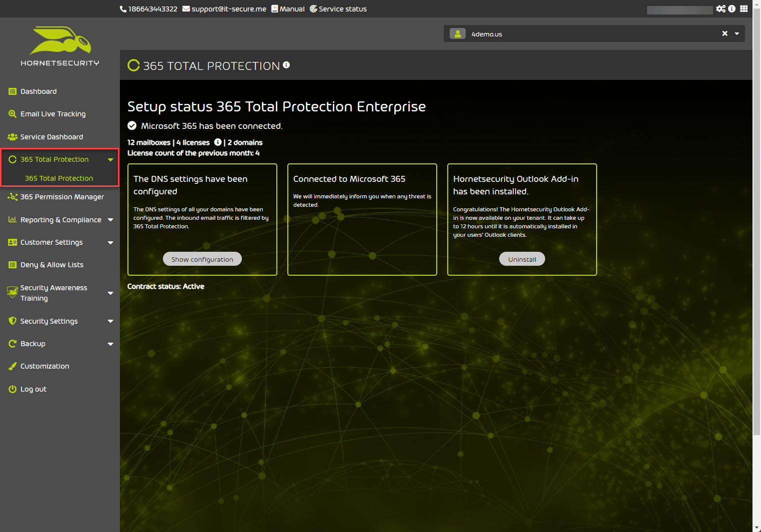The width and height of the screenshot is (761, 532).
Task: Collapse the 365 Total Protection menu
Action: (x=110, y=159)
